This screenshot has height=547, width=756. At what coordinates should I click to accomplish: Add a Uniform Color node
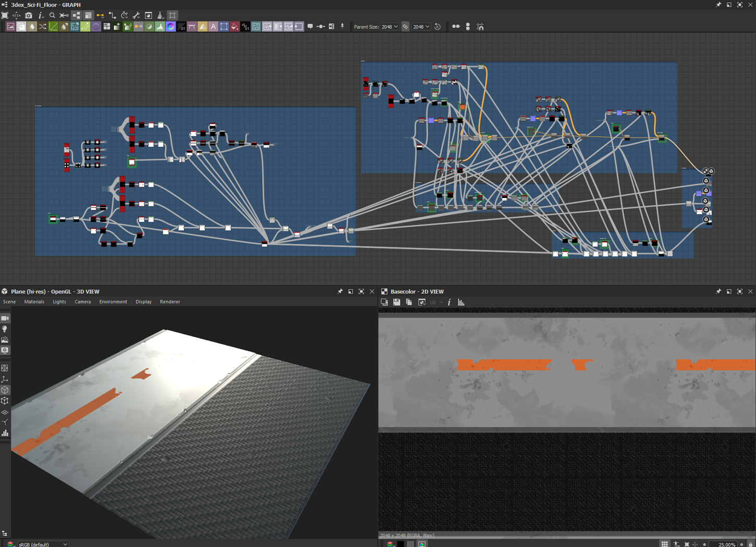coord(234,27)
